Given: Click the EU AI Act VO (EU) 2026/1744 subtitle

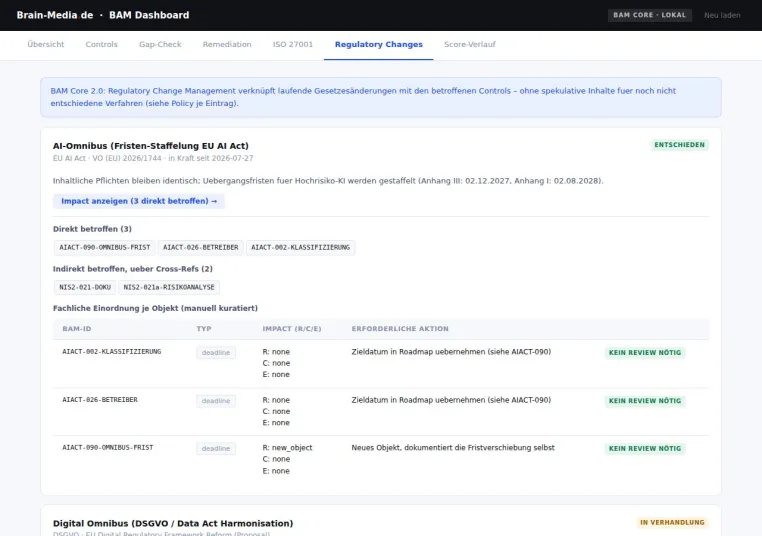Looking at the screenshot, I should 153,158.
